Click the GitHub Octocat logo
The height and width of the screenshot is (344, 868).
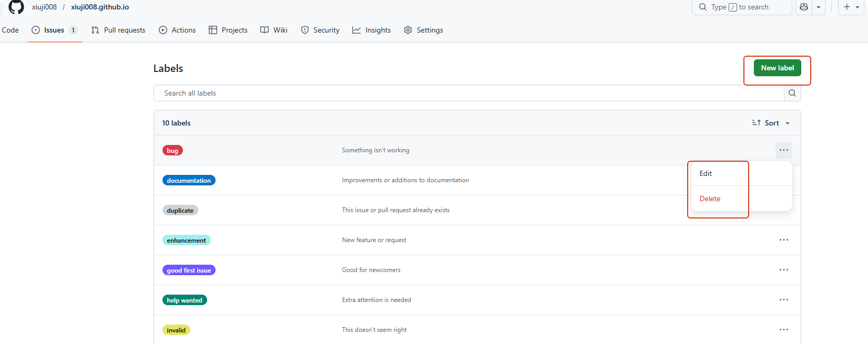coord(16,7)
